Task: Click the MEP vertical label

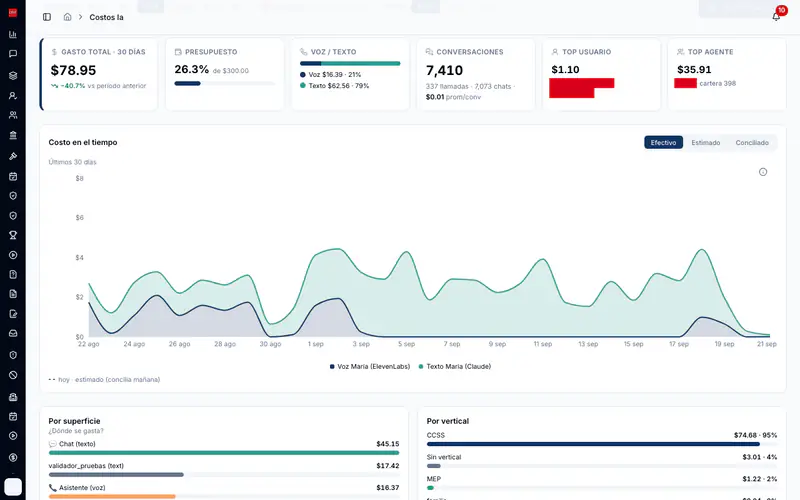Action: tap(434, 479)
